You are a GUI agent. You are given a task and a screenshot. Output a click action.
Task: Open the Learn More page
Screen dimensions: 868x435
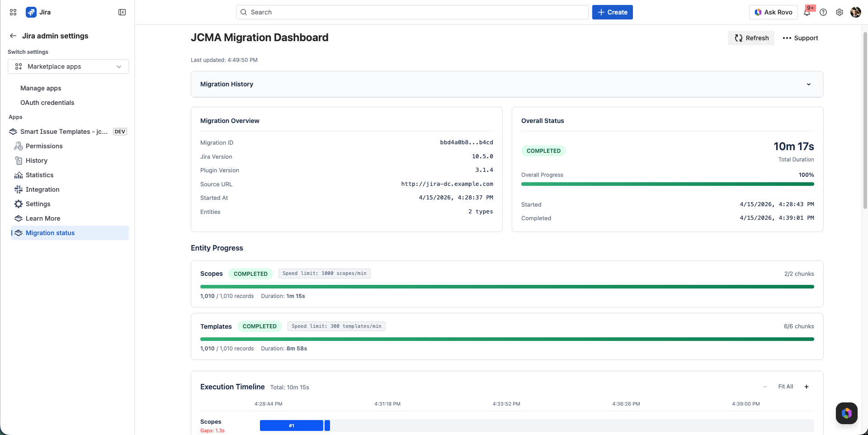click(x=43, y=218)
